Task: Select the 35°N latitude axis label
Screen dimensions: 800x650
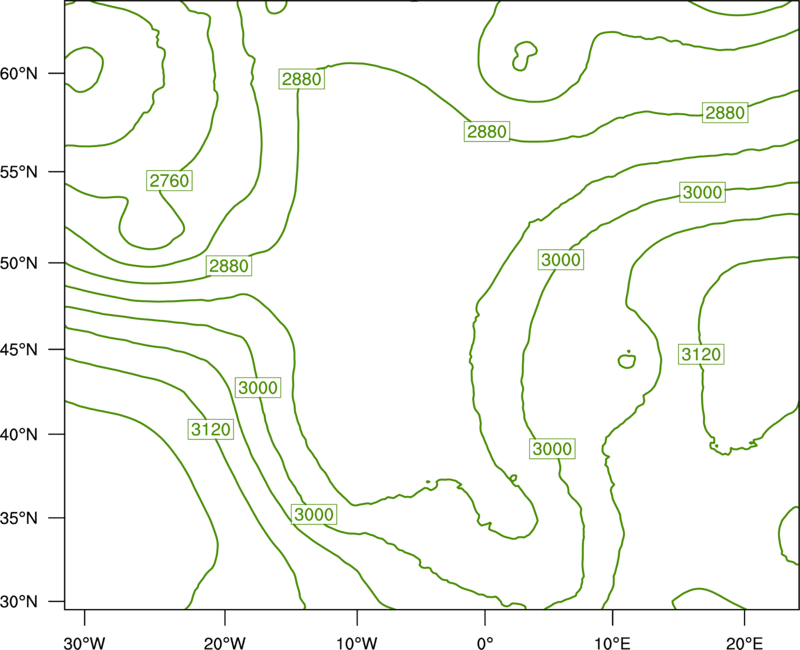Action: click(19, 518)
